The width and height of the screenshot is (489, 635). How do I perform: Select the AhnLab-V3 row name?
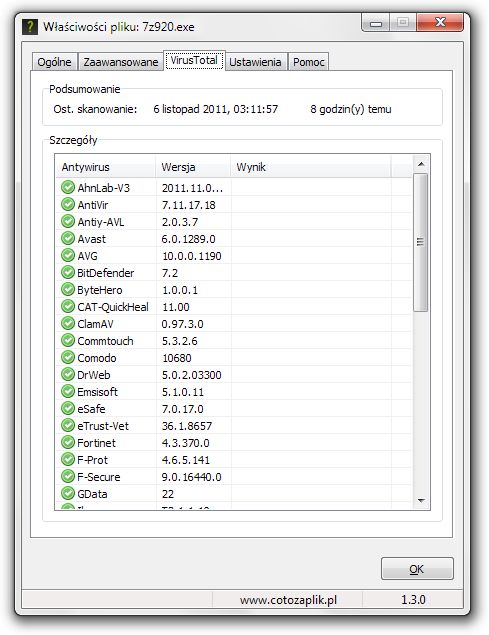(x=104, y=188)
